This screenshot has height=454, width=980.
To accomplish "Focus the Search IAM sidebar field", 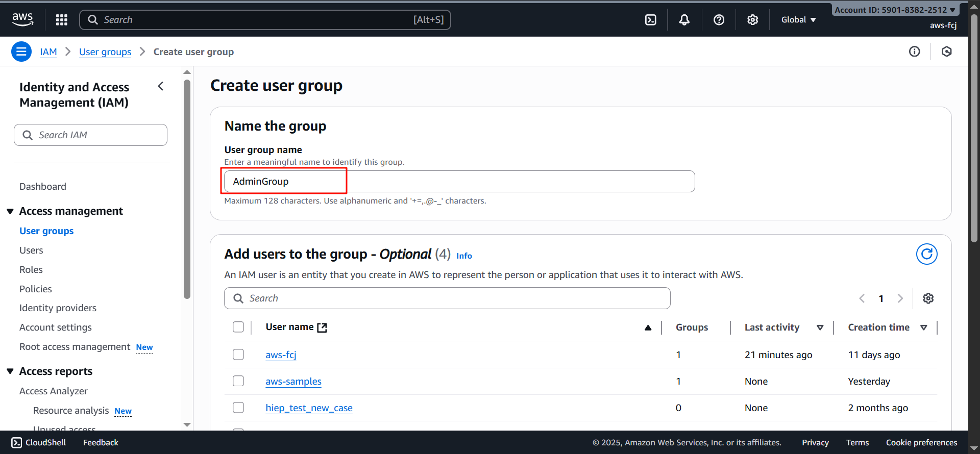I will click(91, 135).
